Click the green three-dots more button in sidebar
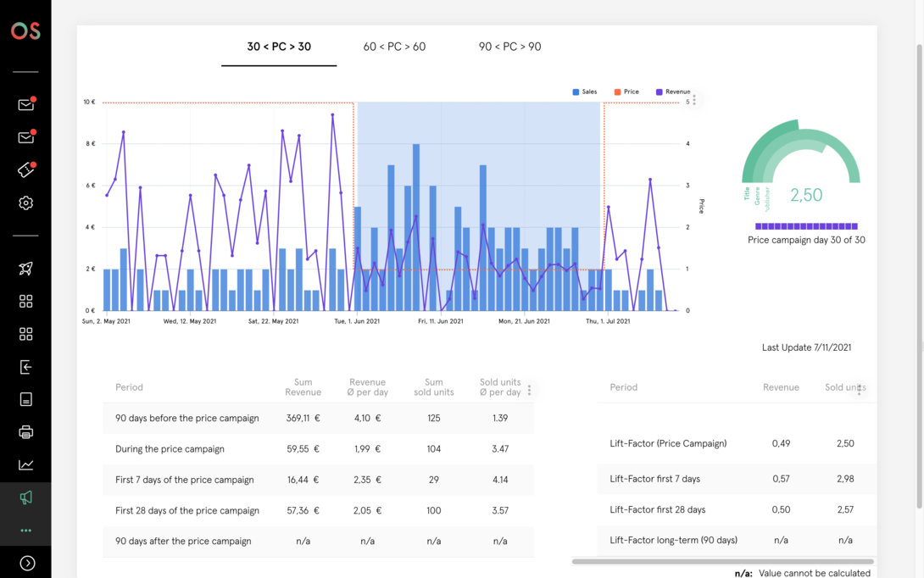 tap(25, 531)
